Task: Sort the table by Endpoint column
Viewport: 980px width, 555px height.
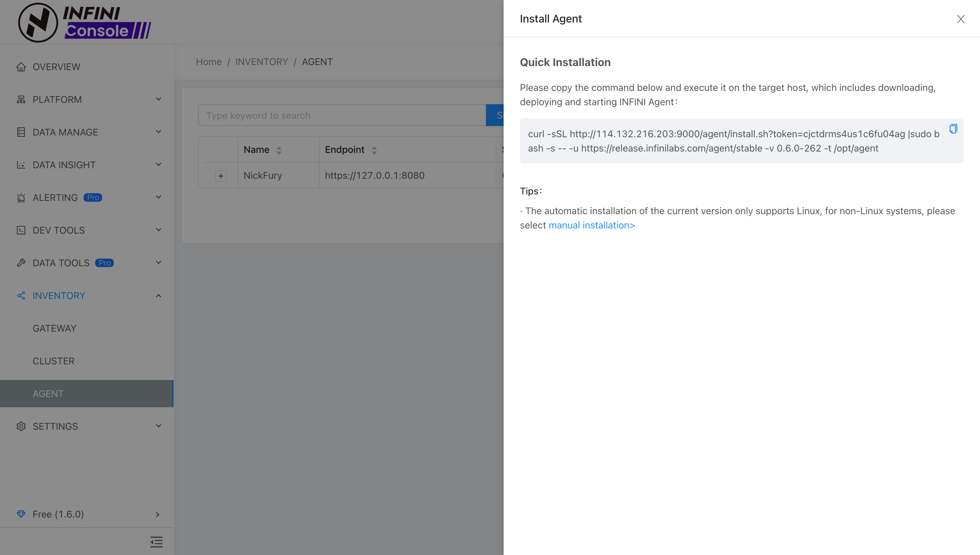Action: tap(374, 150)
